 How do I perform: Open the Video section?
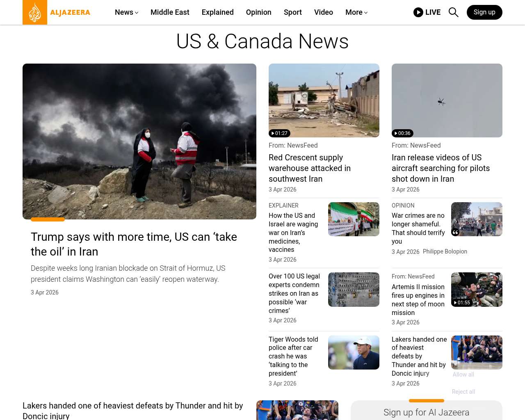pyautogui.click(x=324, y=12)
